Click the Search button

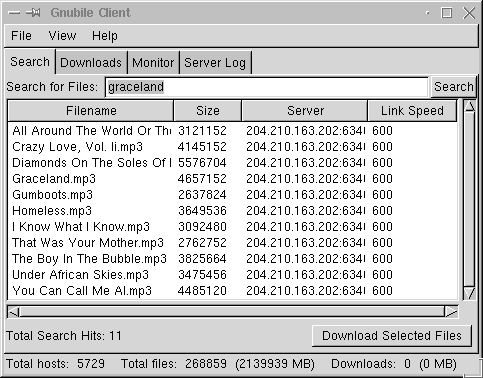(x=454, y=87)
